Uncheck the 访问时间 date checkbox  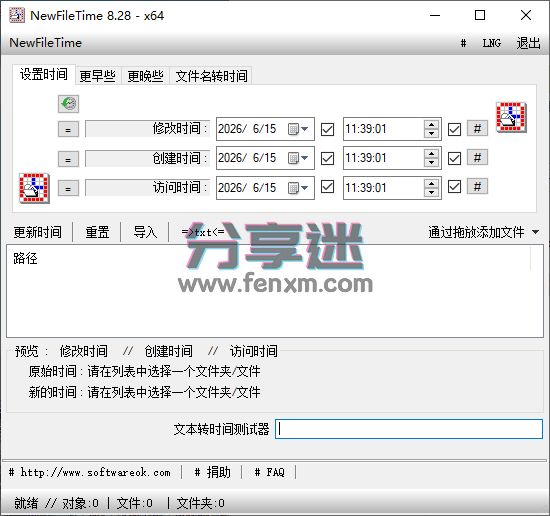tap(327, 187)
